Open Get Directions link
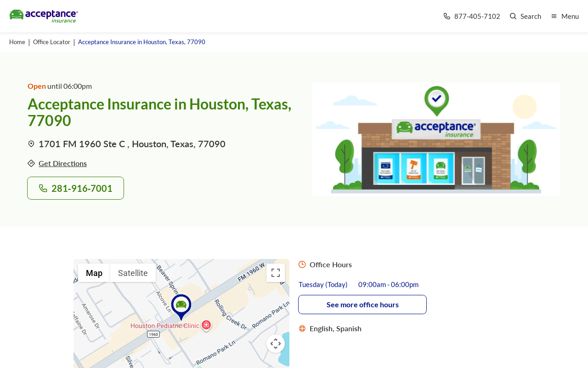588x368 pixels. pyautogui.click(x=62, y=163)
